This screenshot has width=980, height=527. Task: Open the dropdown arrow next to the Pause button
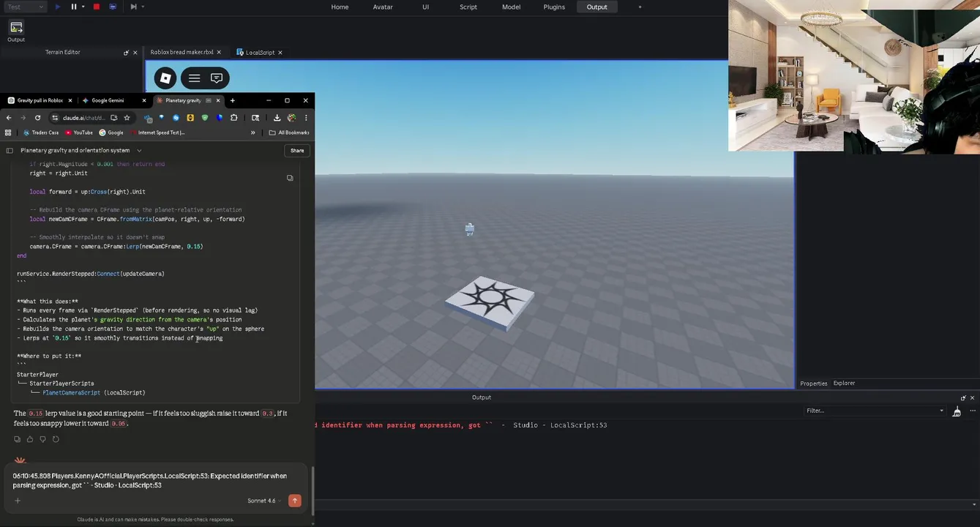click(x=83, y=7)
